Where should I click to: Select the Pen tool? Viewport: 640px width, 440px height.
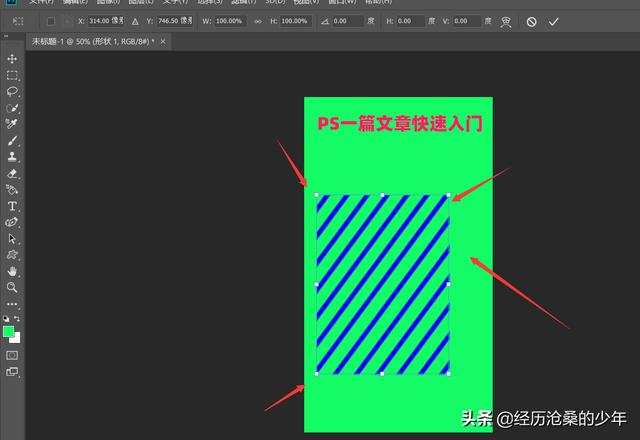12,222
